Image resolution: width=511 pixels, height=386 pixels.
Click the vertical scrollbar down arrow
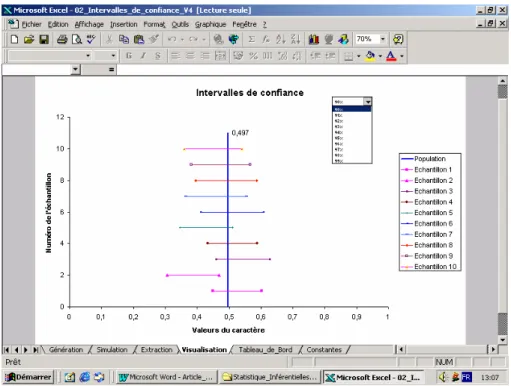503,340
